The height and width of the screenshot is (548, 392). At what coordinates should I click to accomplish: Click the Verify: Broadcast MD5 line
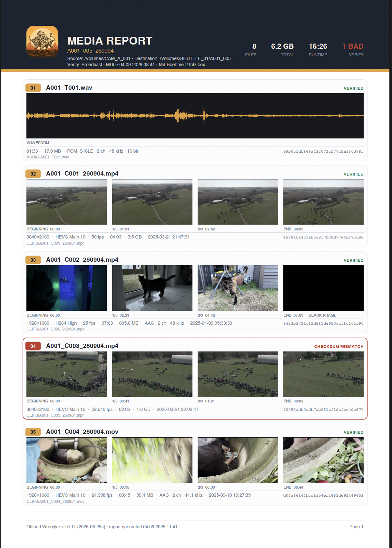(x=136, y=65)
